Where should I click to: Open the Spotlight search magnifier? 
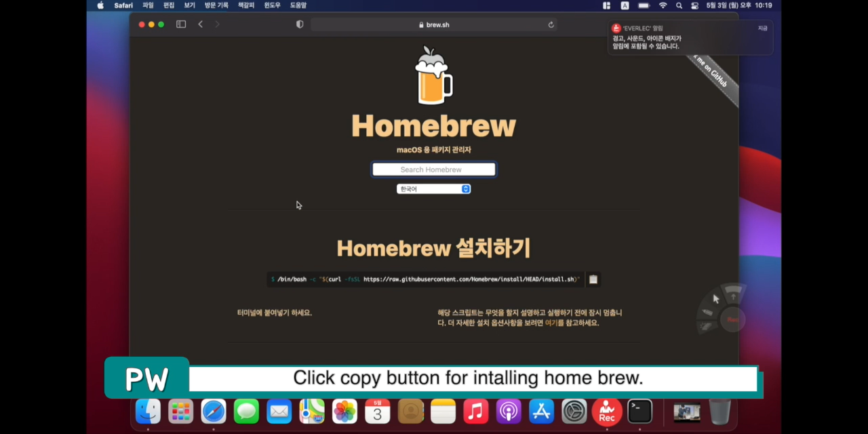tap(679, 5)
